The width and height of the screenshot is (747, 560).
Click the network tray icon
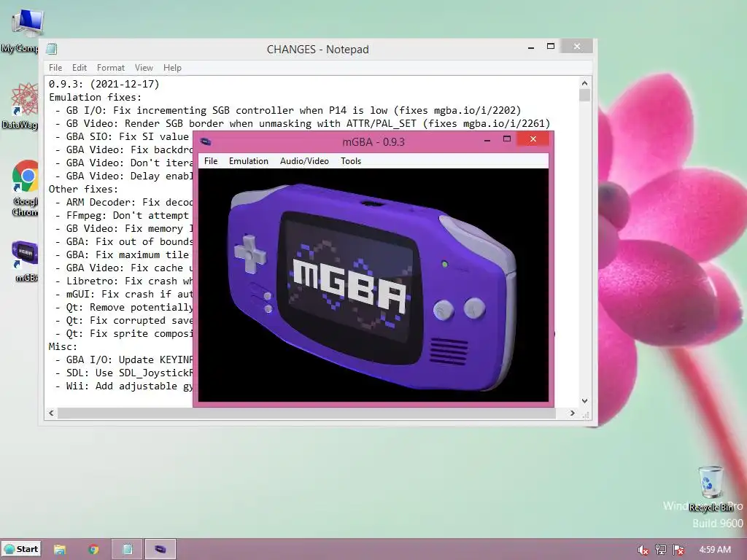(x=661, y=550)
